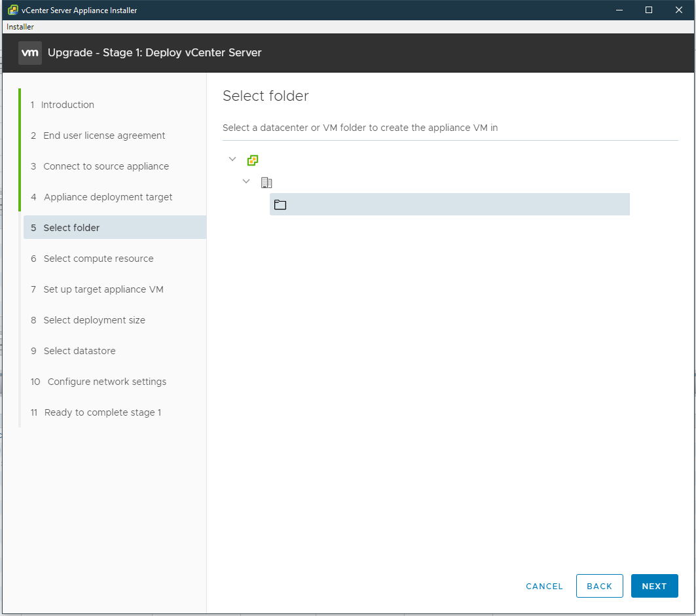Click the green vCenter server icon in tree

(x=253, y=160)
